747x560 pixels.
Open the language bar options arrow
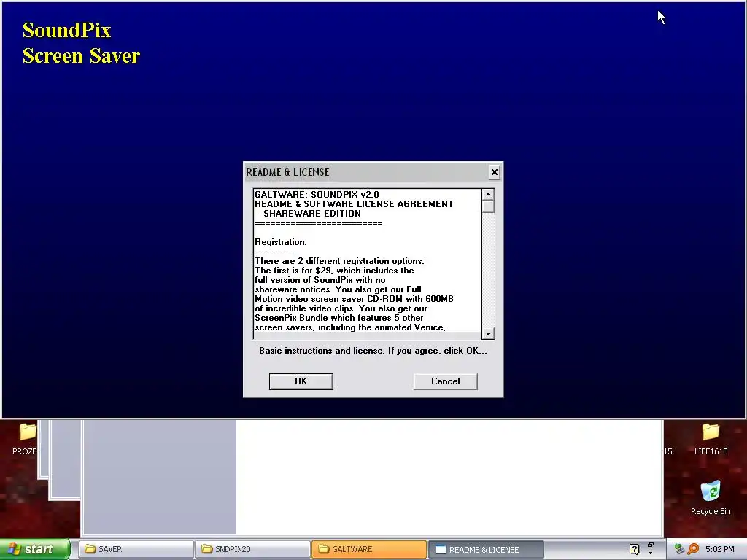point(651,553)
